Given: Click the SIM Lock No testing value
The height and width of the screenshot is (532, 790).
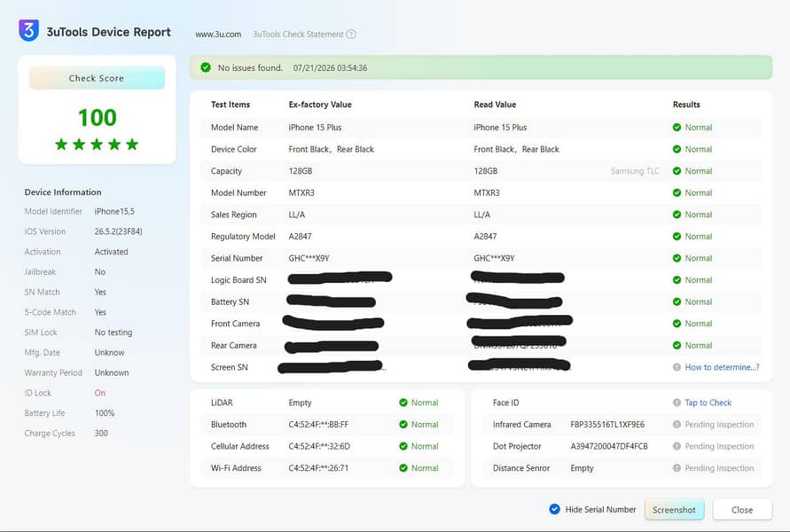Looking at the screenshot, I should 113,332.
